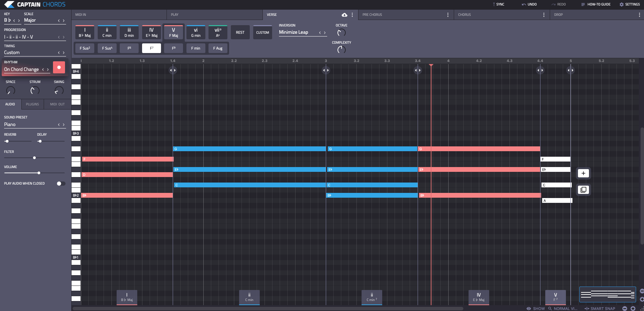This screenshot has width=644, height=311.
Task: Open the Progression selector
Action: (x=34, y=37)
